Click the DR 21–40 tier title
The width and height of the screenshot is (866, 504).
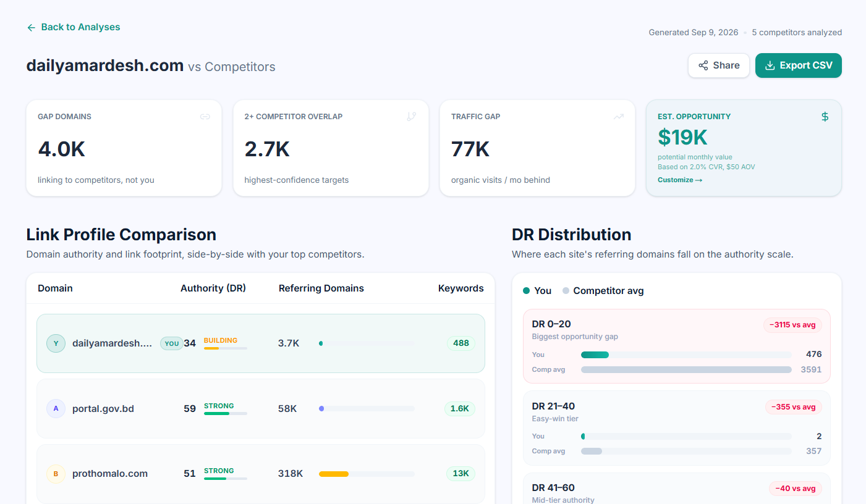pyautogui.click(x=553, y=406)
